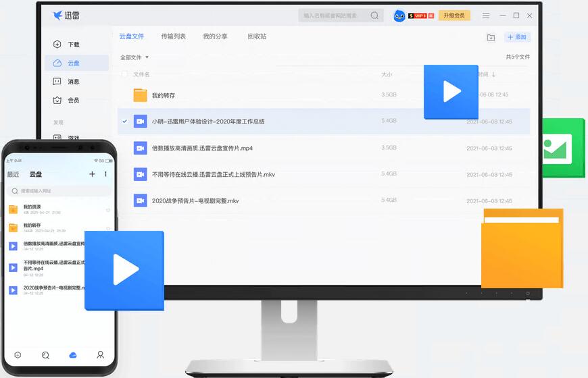Tap 不用等待在线云播 file name on phone
The height and width of the screenshot is (378, 588).
click(54, 265)
